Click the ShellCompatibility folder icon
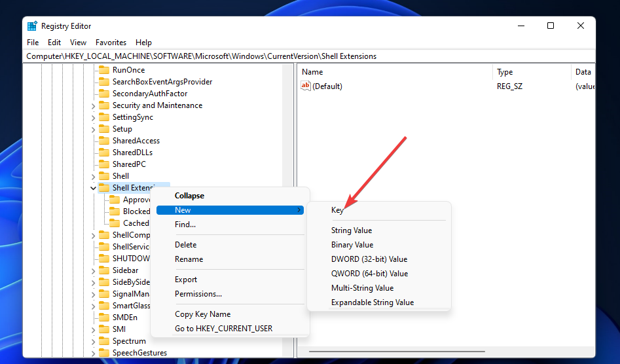Screen dimensions: 620x364 point(104,235)
